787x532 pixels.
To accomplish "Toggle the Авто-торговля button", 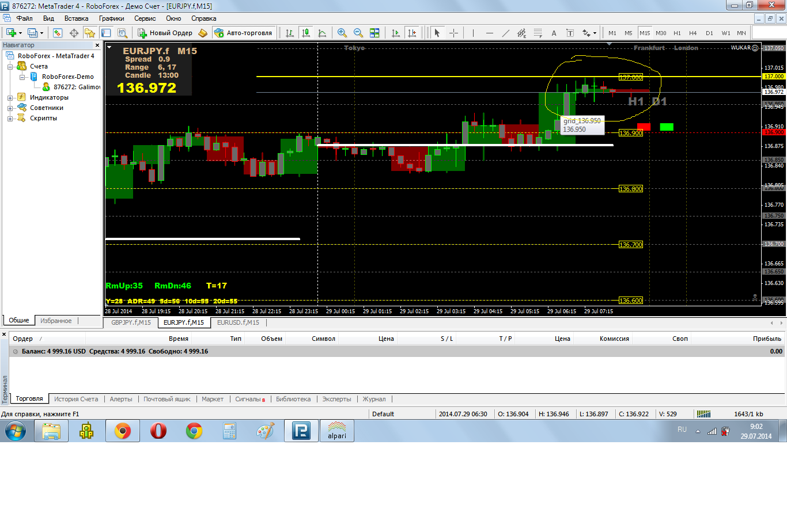I will click(243, 33).
